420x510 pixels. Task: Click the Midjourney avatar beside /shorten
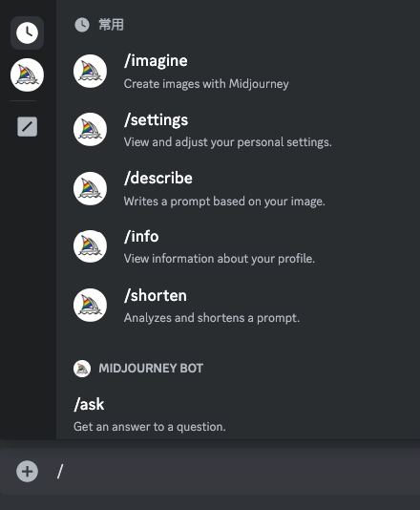click(90, 305)
